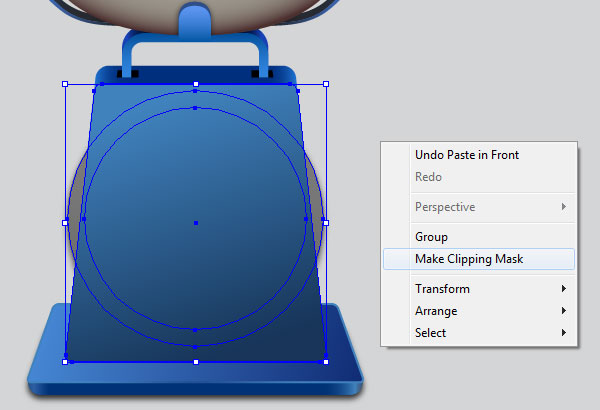The width and height of the screenshot is (600, 410).
Task: Click the top-center bounding box handle
Action: pyautogui.click(x=196, y=84)
